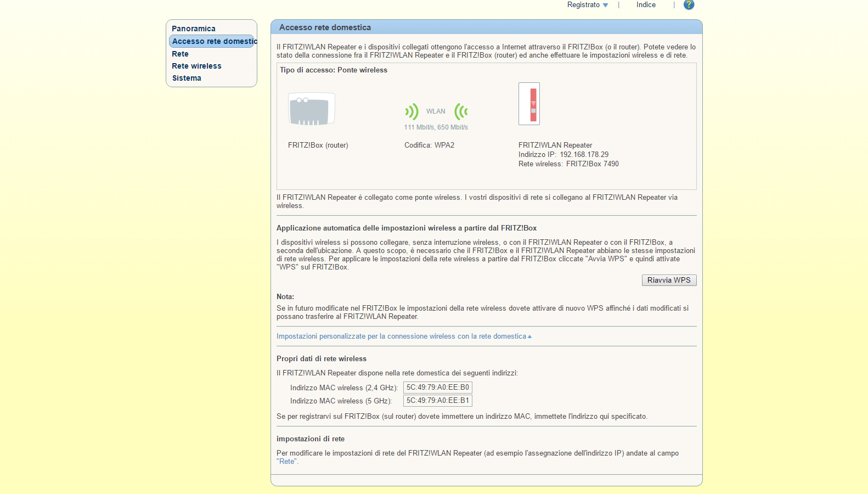Open the help question mark icon
Viewport: 868px width, 494px height.
pos(689,5)
